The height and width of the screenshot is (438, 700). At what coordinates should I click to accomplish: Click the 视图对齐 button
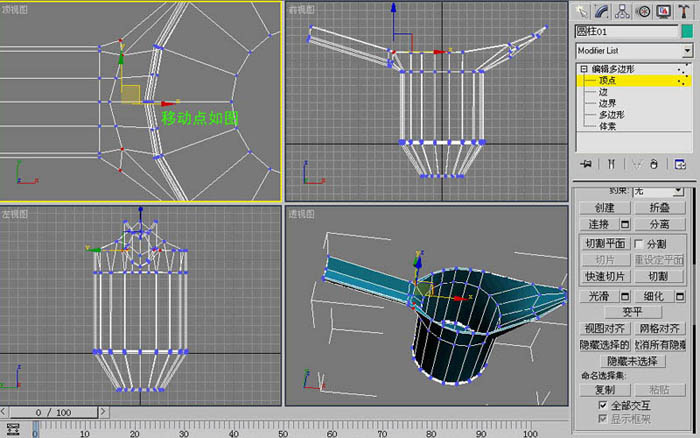[x=605, y=328]
